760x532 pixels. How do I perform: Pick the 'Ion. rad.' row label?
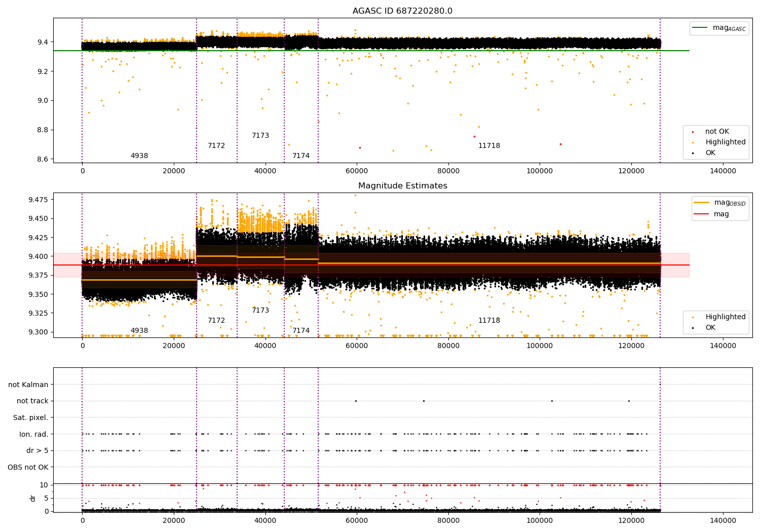pos(34,434)
